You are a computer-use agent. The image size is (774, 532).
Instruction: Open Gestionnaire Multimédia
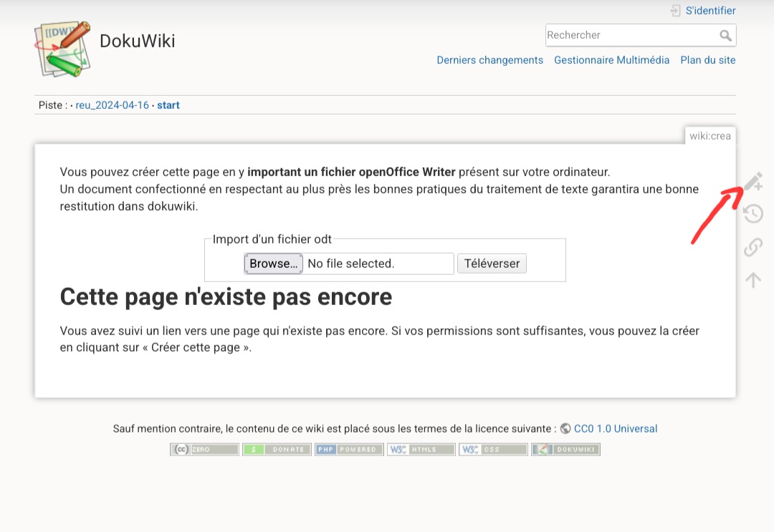tap(611, 60)
